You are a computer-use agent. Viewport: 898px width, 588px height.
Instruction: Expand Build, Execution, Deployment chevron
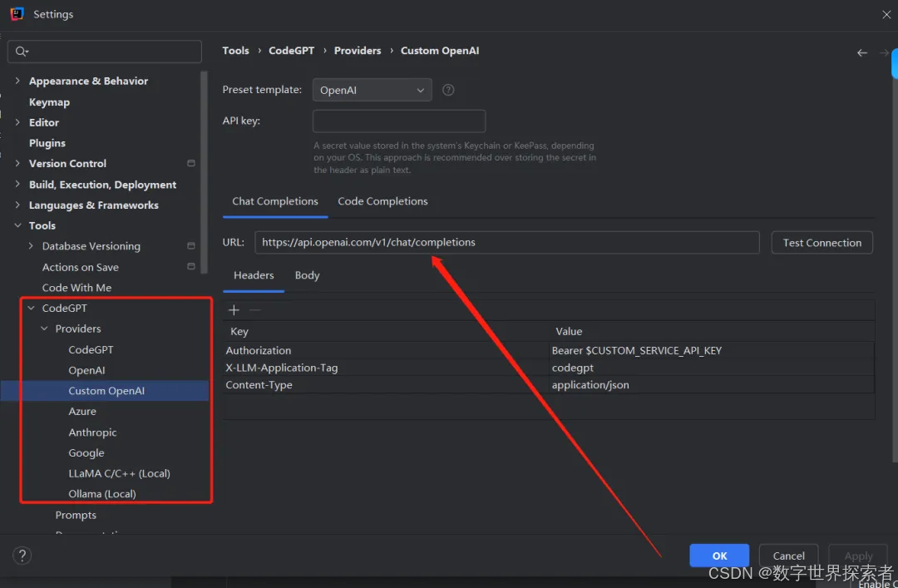[x=17, y=184]
